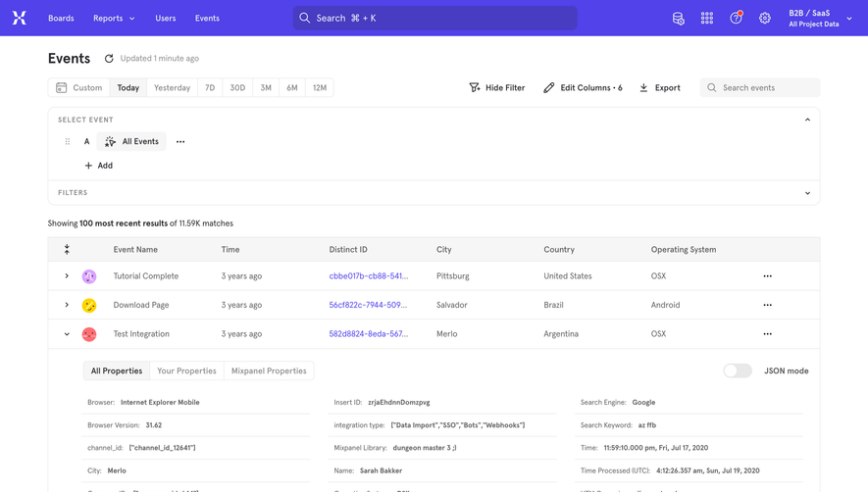Viewport: 868px width, 492px height.
Task: Open the B2B / SaaS project switcher
Action: coord(820,19)
